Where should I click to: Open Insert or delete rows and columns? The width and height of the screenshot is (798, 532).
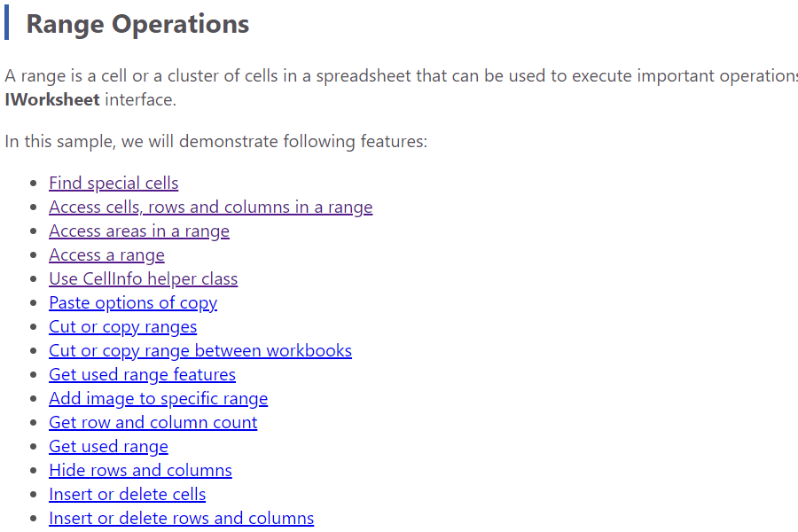[181, 518]
